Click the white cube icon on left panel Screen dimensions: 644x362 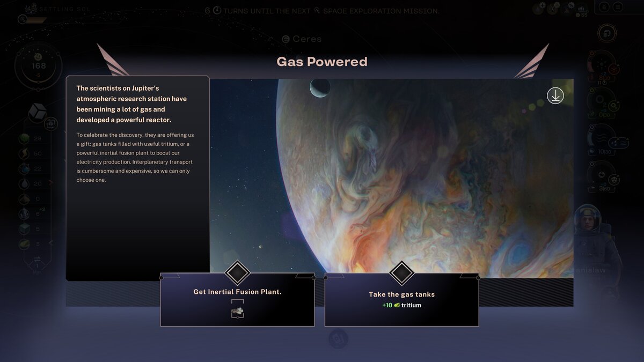click(x=38, y=113)
